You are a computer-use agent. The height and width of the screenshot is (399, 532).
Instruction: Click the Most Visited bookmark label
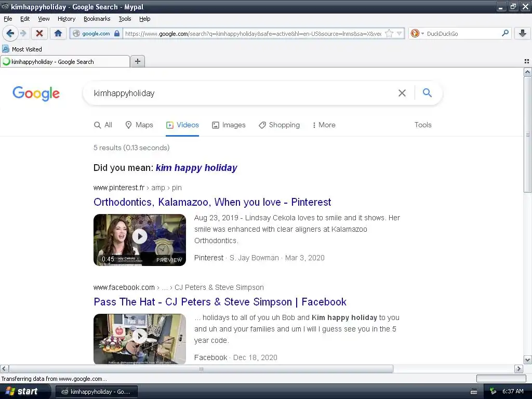(27, 49)
